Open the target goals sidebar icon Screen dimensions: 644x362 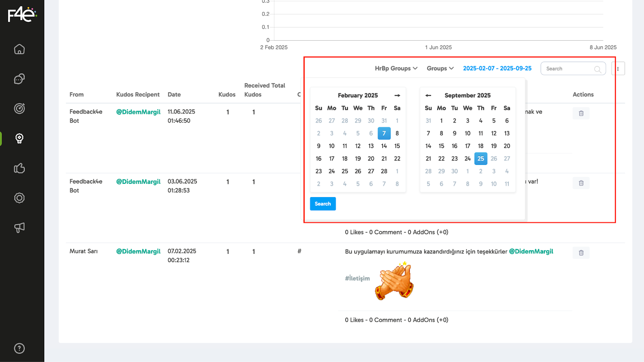pos(19,109)
